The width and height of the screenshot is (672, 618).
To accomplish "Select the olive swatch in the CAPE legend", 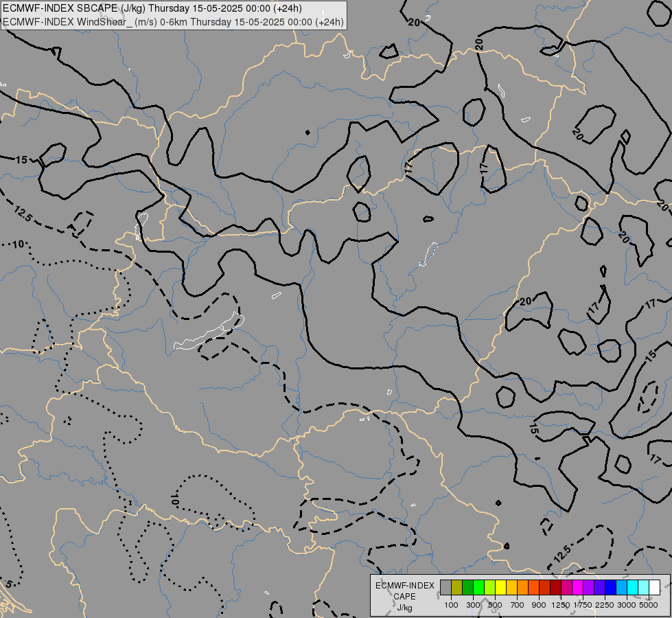I will [x=457, y=587].
